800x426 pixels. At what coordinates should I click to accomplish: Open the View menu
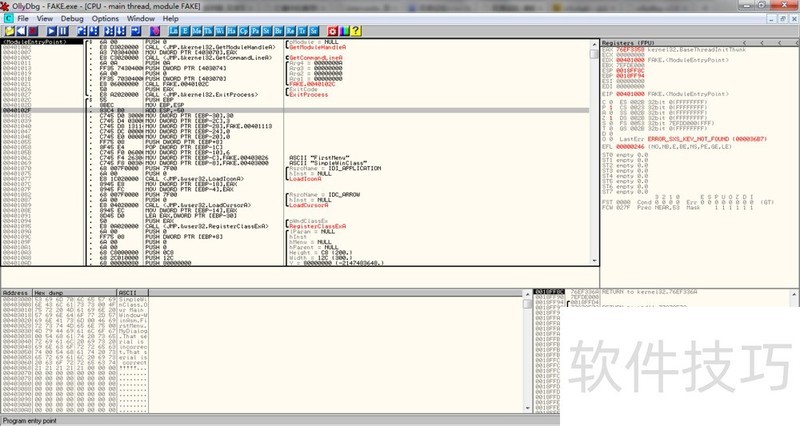pos(43,18)
